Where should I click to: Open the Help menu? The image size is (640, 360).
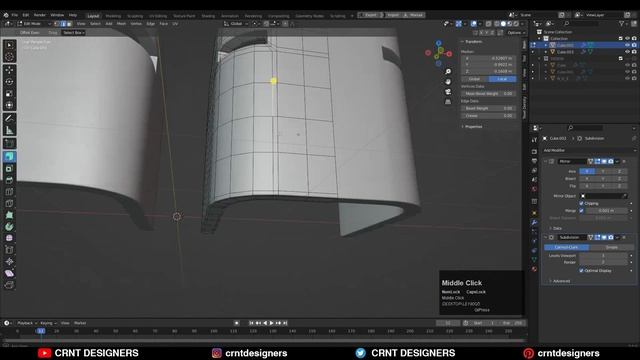tap(73, 15)
